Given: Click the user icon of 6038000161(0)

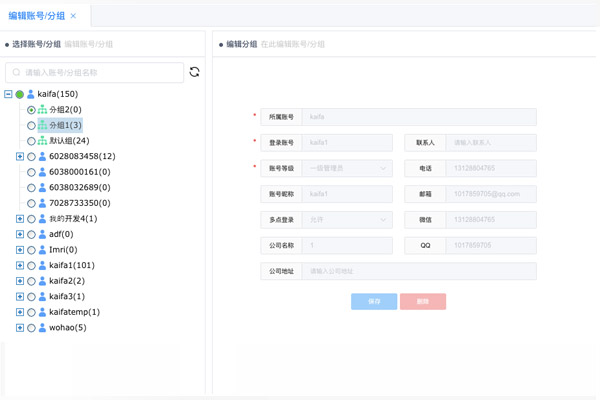Looking at the screenshot, I should click(x=43, y=172).
